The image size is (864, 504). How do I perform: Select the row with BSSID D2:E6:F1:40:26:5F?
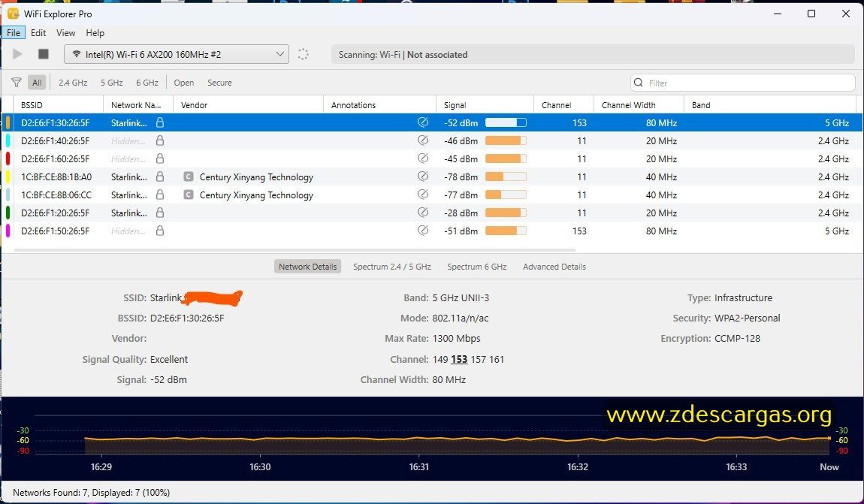coord(432,141)
